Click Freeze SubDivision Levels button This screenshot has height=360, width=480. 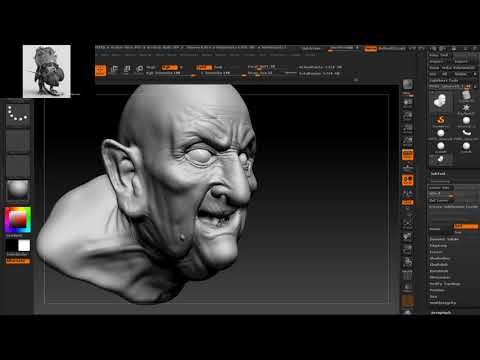click(x=454, y=207)
